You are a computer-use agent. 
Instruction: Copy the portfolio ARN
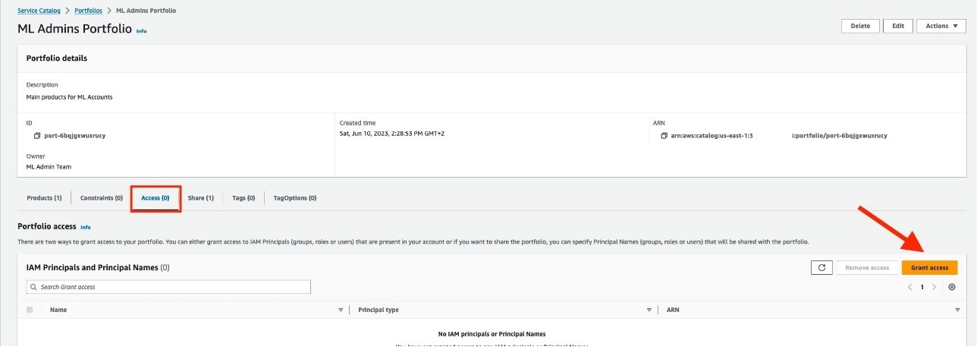click(664, 136)
